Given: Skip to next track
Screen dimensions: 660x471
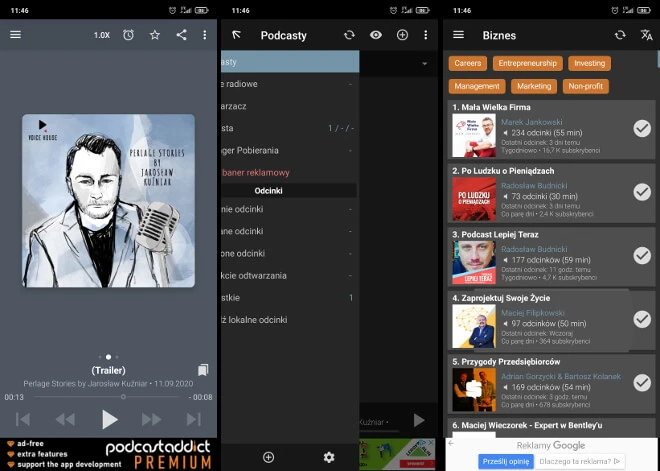Looking at the screenshot, I should coord(194,419).
